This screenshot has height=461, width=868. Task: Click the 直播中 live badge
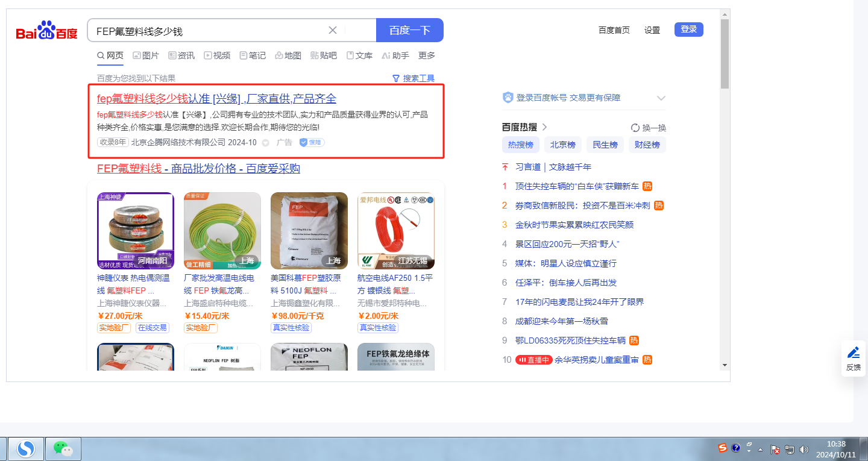point(534,360)
